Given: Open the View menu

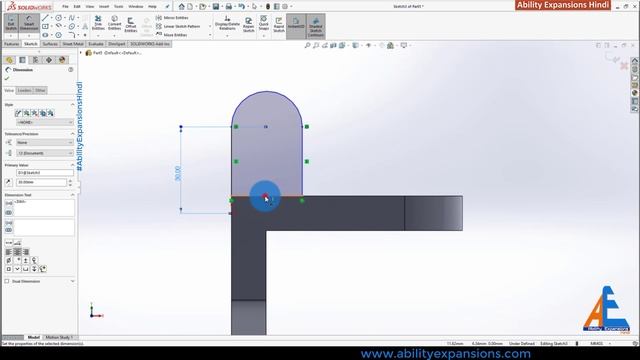Looking at the screenshot, I should click(90, 7).
